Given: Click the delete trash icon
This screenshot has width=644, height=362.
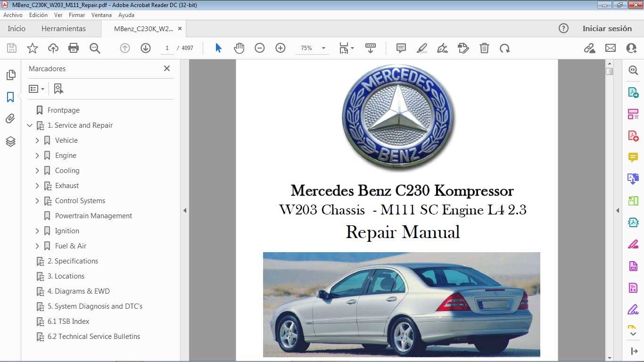Looking at the screenshot, I should coord(484,48).
